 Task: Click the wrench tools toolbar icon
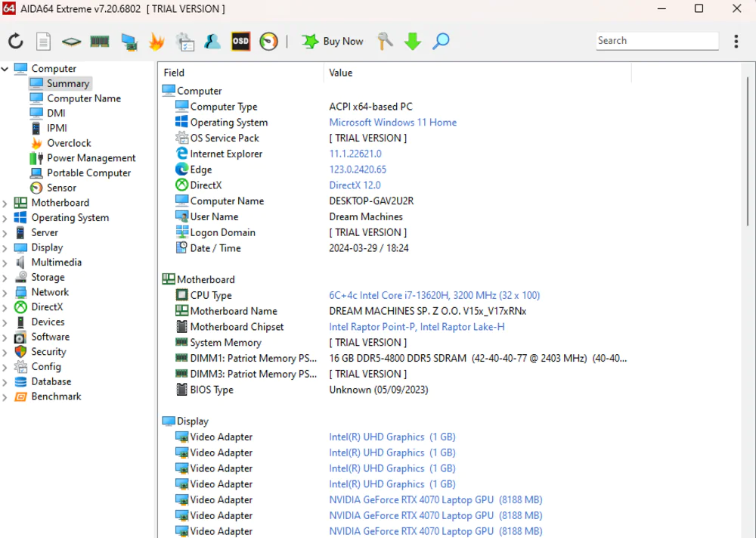(x=385, y=42)
